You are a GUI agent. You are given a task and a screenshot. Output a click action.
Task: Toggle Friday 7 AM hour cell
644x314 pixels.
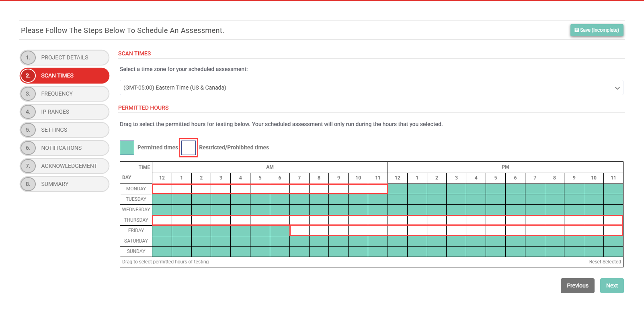click(299, 230)
